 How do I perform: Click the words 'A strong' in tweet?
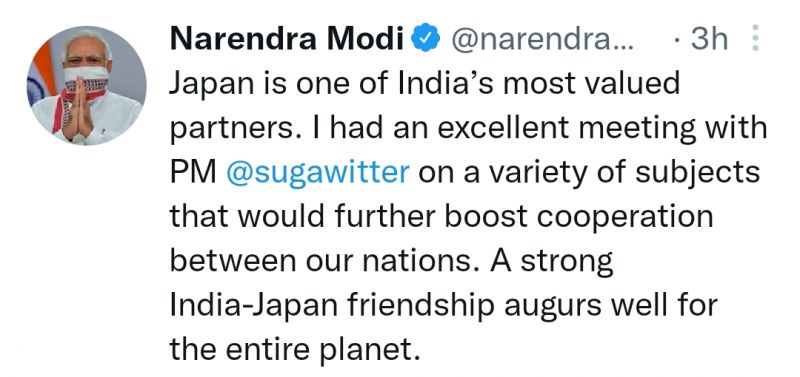tap(552, 262)
